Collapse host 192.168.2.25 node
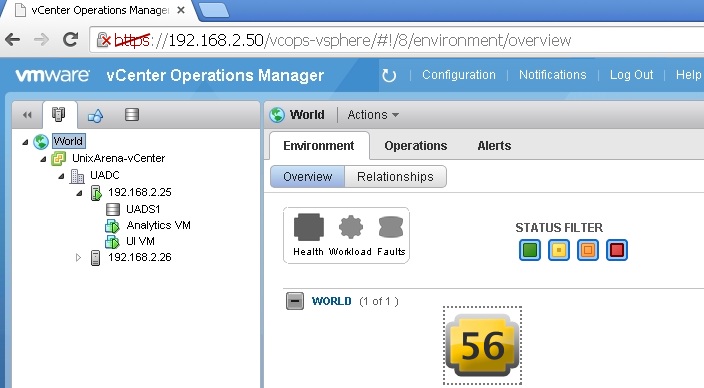704x388 pixels. coord(79,193)
